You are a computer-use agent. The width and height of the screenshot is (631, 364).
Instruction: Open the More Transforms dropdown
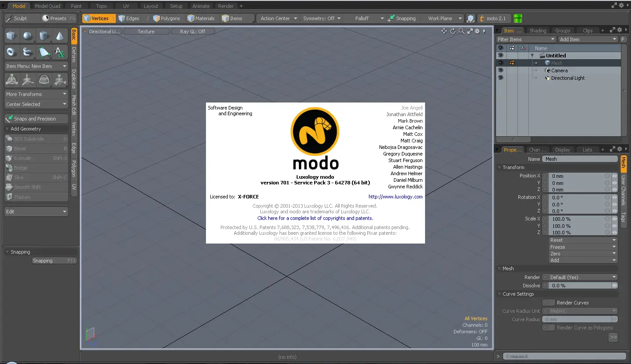pos(36,94)
